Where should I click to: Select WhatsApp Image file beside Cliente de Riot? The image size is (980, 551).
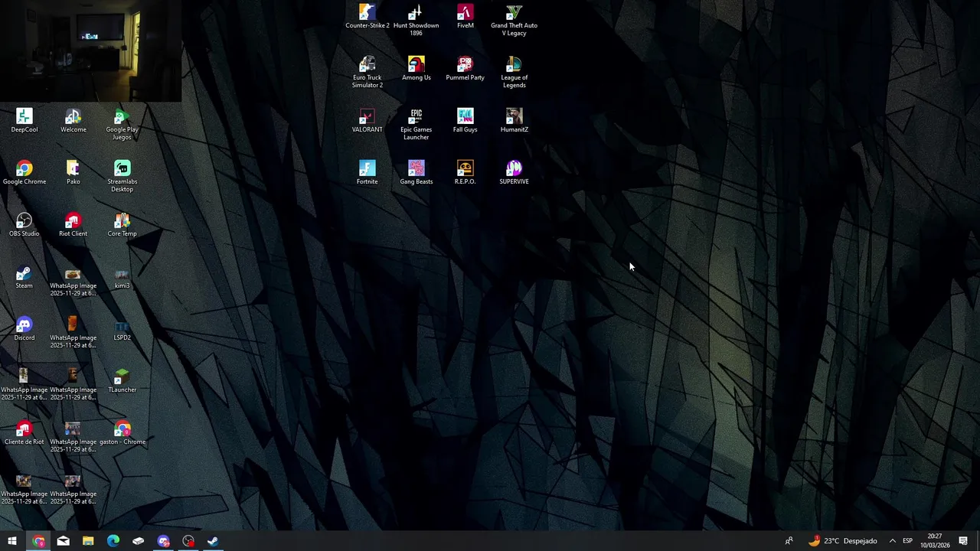pos(73,436)
